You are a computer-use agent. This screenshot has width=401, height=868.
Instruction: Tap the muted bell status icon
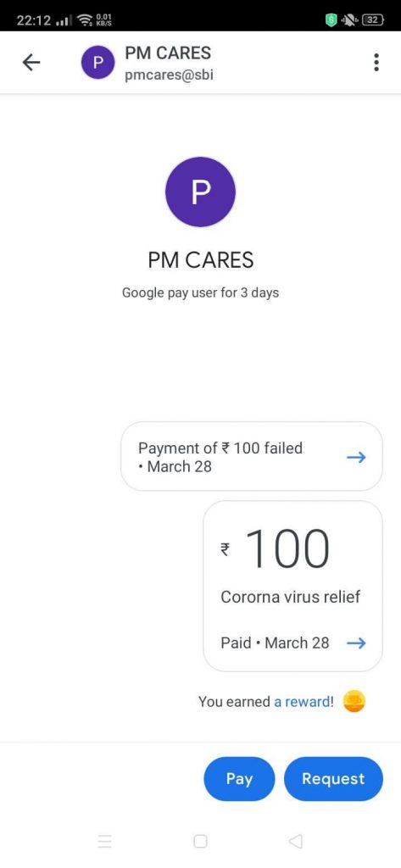pos(351,20)
